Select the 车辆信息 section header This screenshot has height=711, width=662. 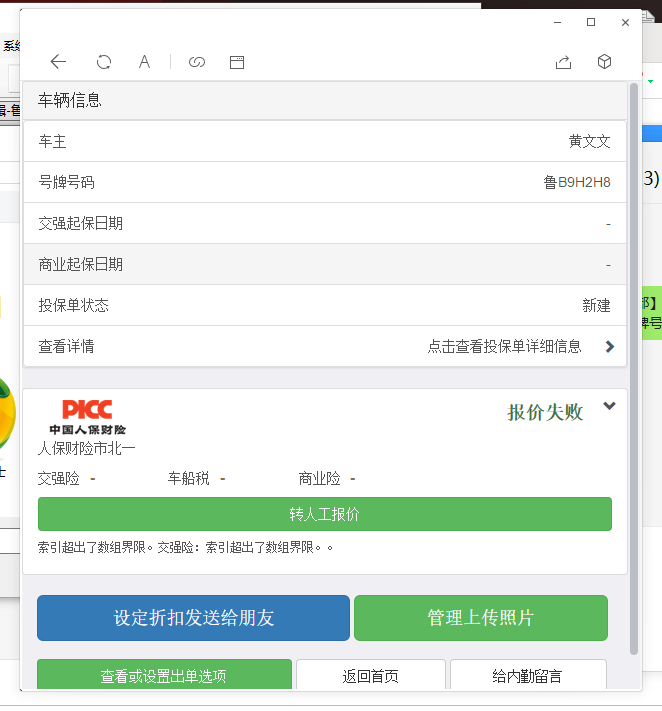325,100
